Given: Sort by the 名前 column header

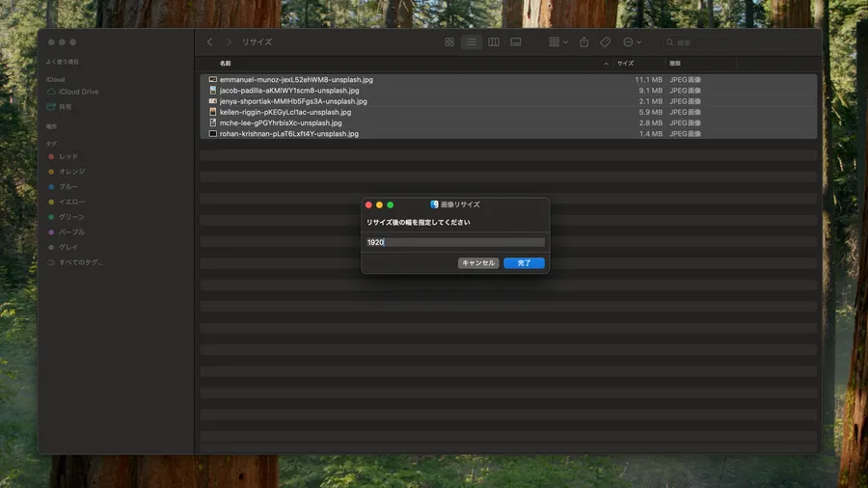Looking at the screenshot, I should (x=226, y=64).
